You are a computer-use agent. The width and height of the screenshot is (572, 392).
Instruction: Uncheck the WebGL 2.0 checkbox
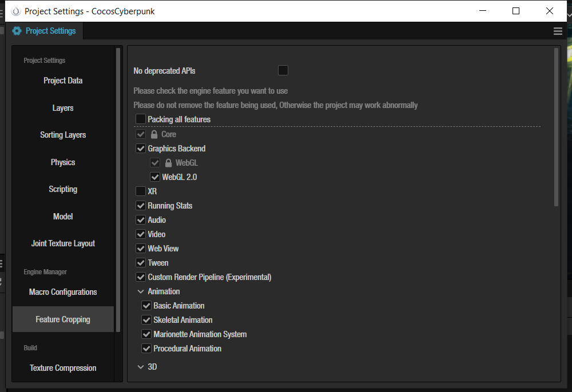pos(155,177)
